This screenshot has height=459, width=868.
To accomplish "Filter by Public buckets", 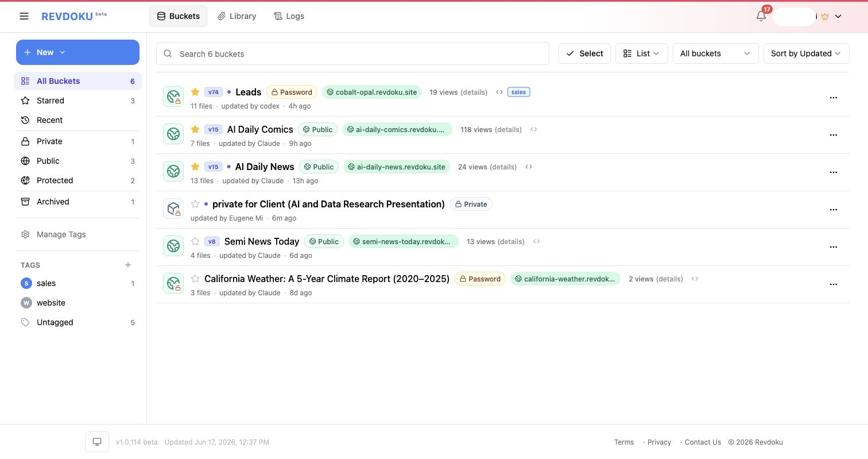I will coord(77,161).
